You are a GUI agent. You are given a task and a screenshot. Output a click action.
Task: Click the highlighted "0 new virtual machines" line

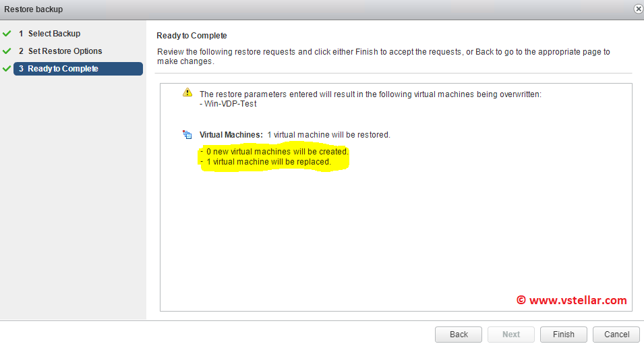(x=275, y=152)
